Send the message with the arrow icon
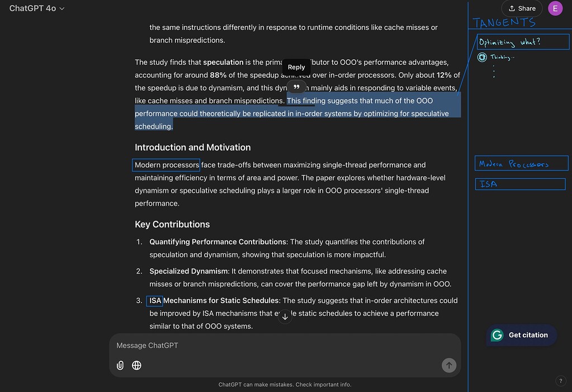 point(448,365)
